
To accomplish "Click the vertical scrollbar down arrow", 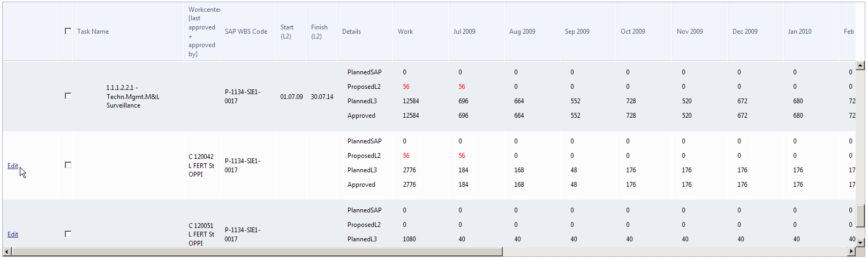I will point(860,242).
